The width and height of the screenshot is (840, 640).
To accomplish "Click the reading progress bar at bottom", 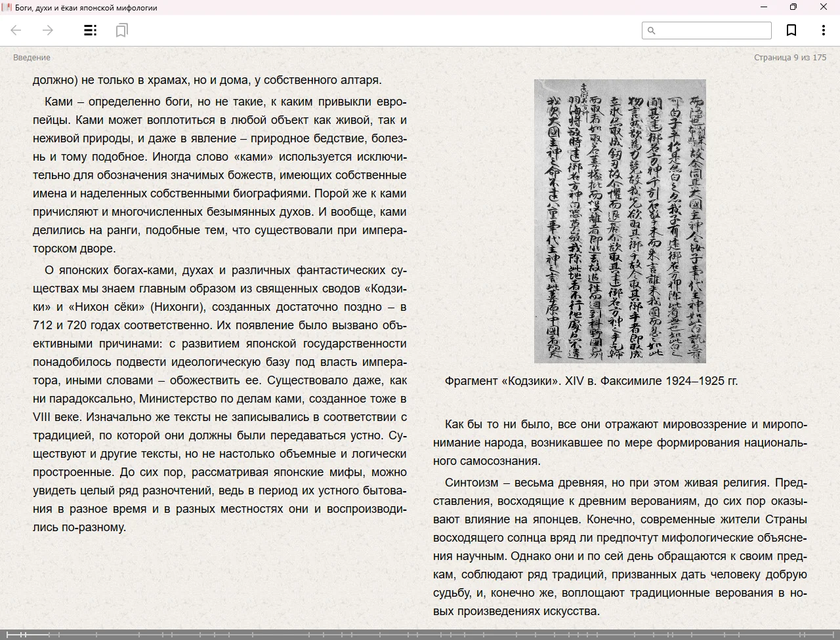I will (420, 634).
